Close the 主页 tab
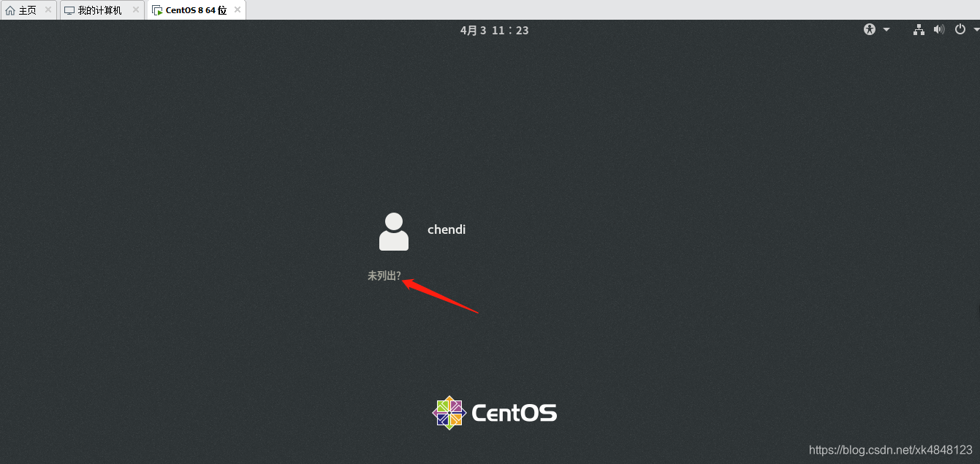 pos(48,10)
